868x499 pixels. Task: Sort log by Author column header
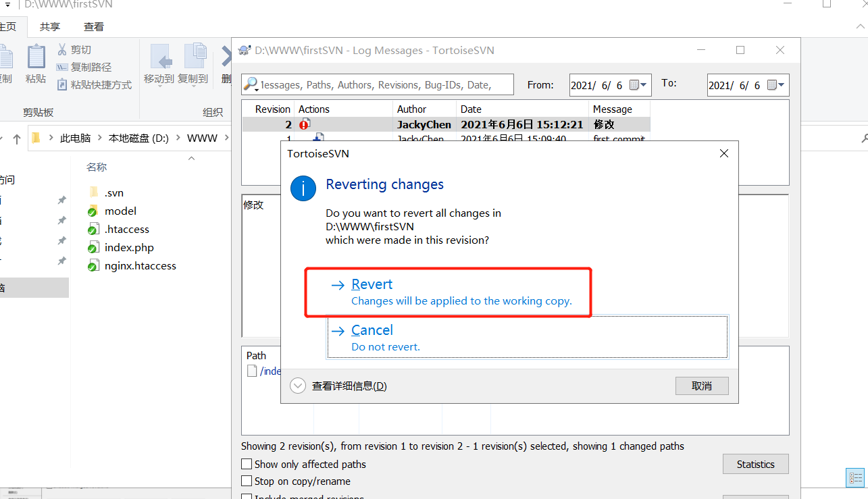pyautogui.click(x=424, y=109)
